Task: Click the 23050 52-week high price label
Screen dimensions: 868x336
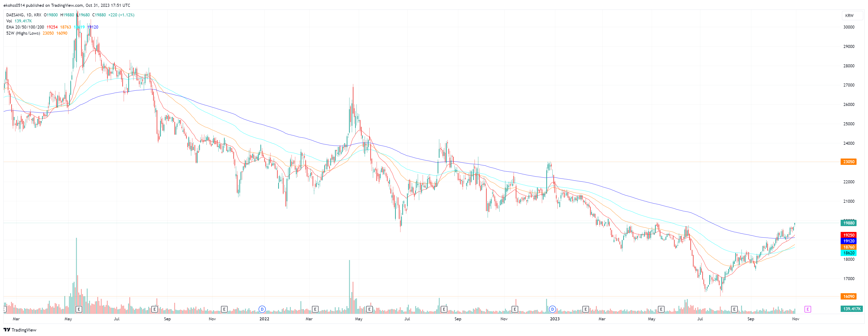Action: point(848,162)
